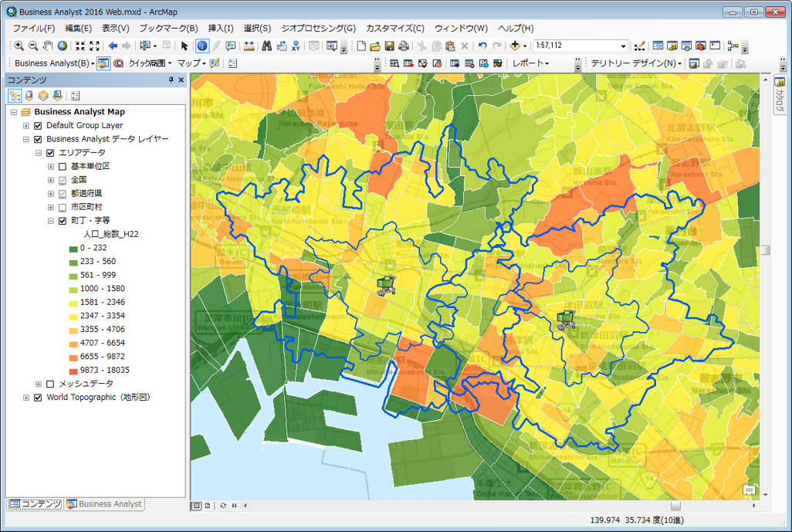Choose the Select Elements arrow tool
This screenshot has width=792, height=532.
[x=184, y=46]
